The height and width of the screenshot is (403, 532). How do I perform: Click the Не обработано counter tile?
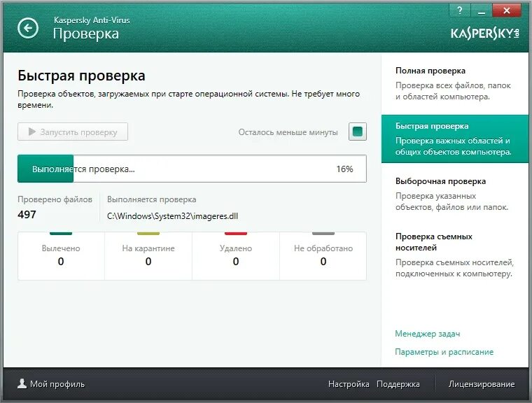pyautogui.click(x=323, y=256)
